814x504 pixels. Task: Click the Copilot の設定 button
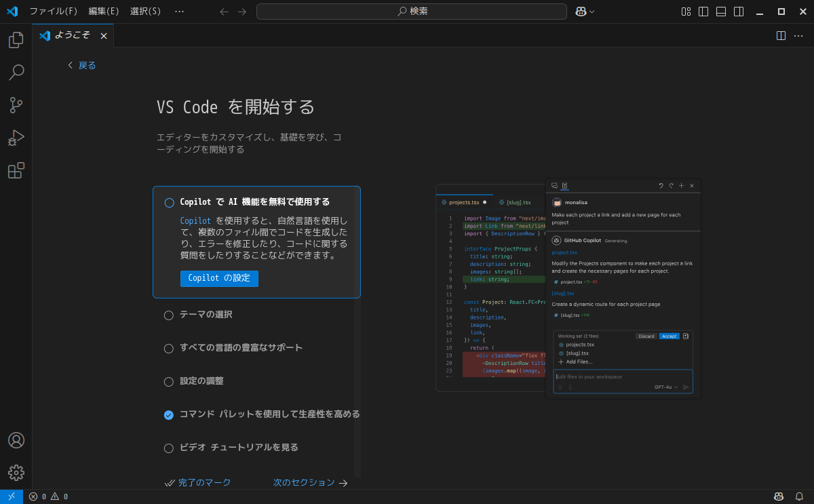pos(219,278)
